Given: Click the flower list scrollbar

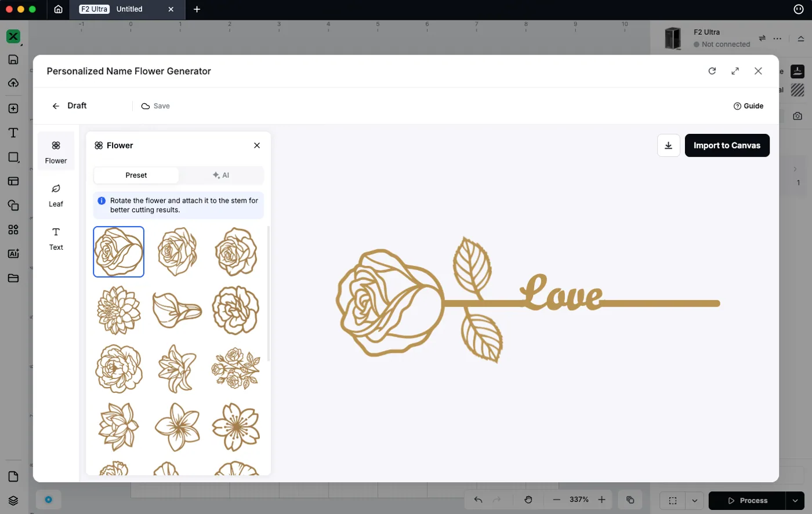Looking at the screenshot, I should click(x=268, y=293).
